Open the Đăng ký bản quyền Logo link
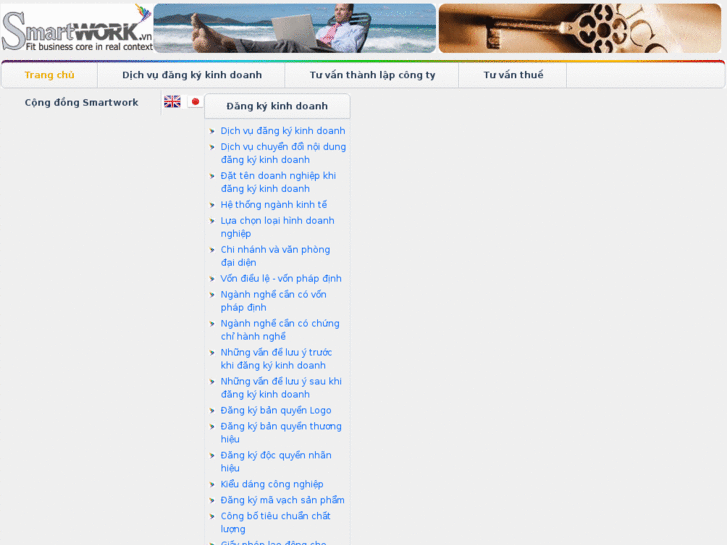 point(276,410)
